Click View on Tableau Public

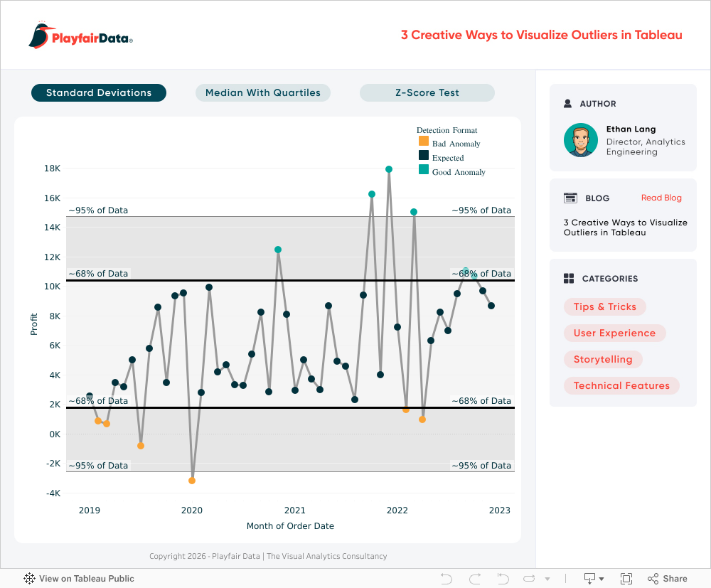pos(79,579)
